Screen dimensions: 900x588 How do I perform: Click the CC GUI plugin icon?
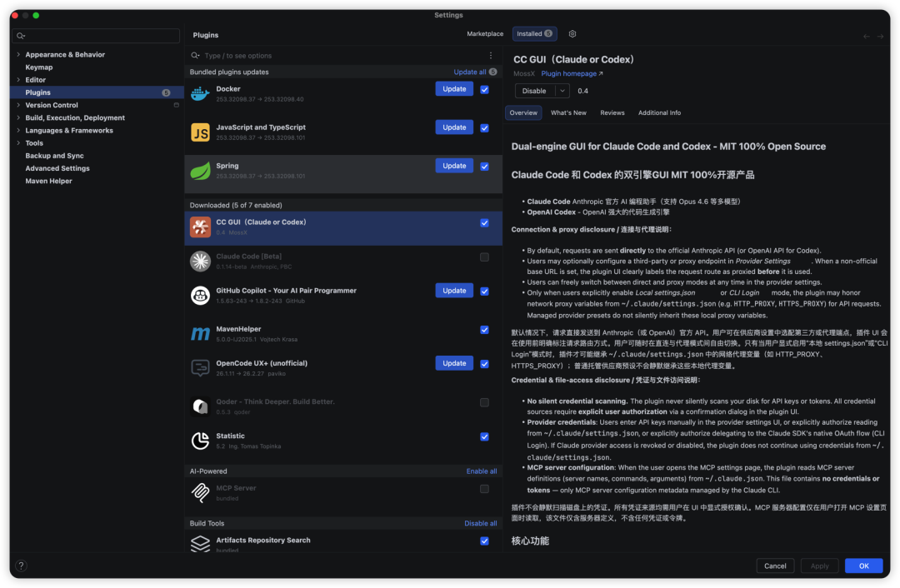pyautogui.click(x=200, y=227)
